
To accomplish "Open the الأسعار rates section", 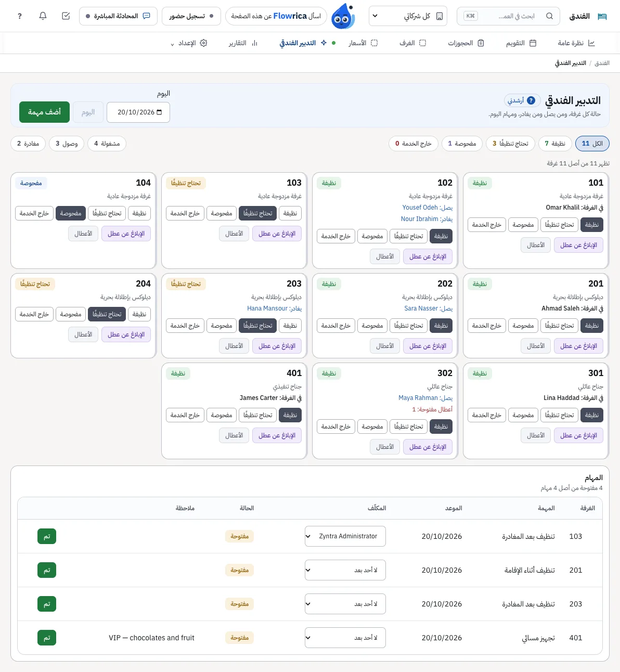I will click(363, 43).
